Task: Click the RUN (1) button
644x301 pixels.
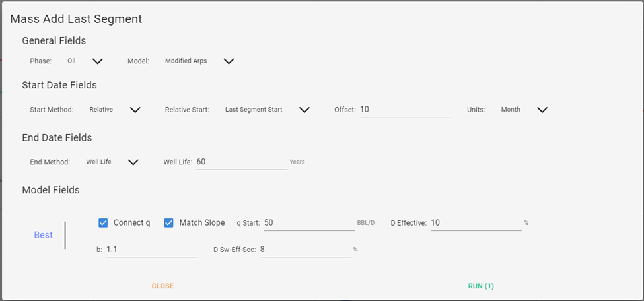Action: [x=481, y=286]
